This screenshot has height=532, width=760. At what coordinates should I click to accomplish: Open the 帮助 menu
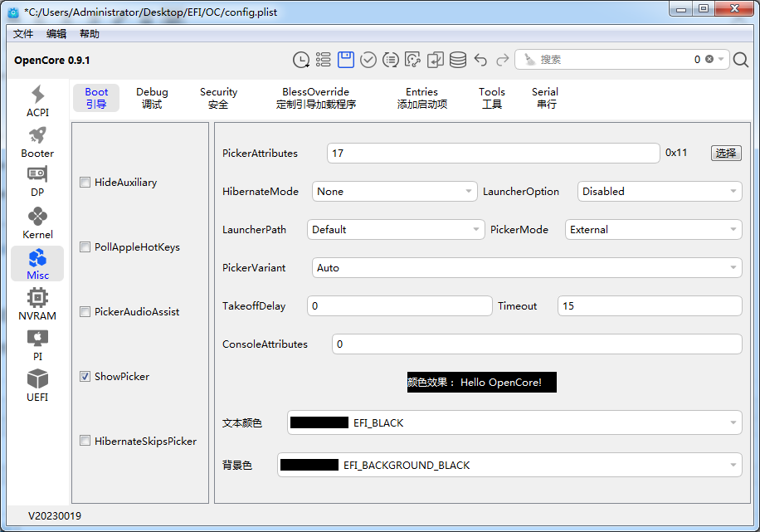89,34
